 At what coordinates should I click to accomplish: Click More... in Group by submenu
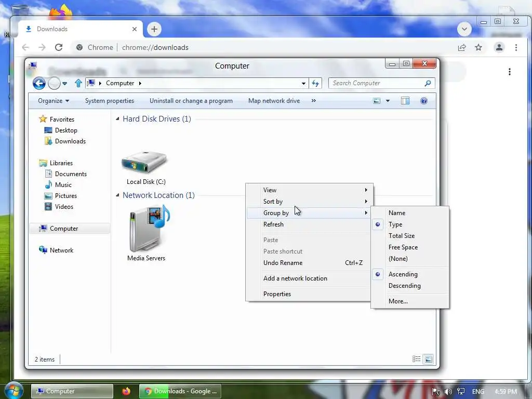[410, 301]
